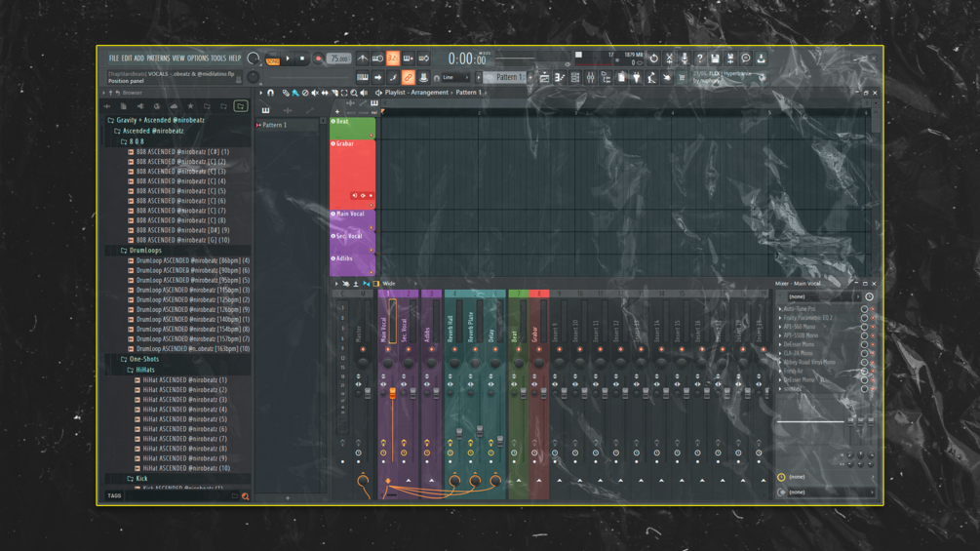Select Pattern 1 in the picker panel
The width and height of the screenshot is (980, 551).
coord(288,125)
